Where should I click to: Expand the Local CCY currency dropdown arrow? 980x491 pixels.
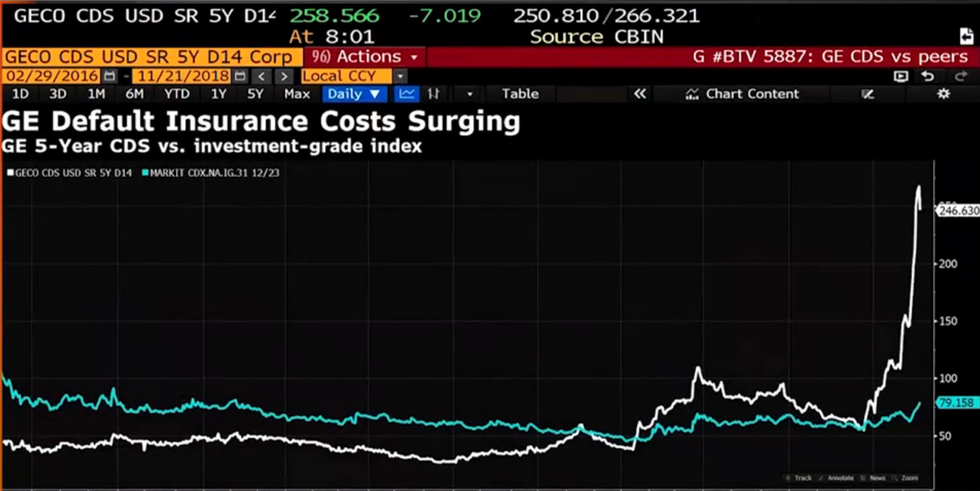point(401,76)
